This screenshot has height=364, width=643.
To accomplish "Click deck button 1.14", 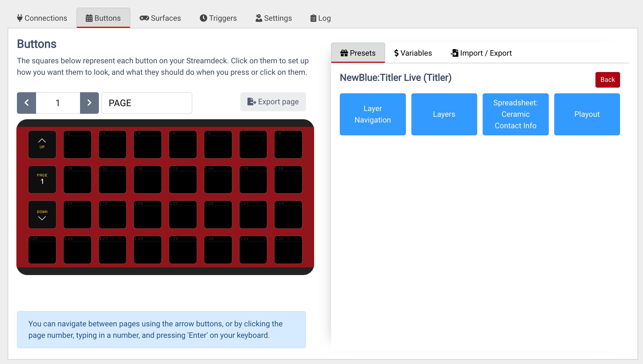I will pyautogui.click(x=218, y=180).
